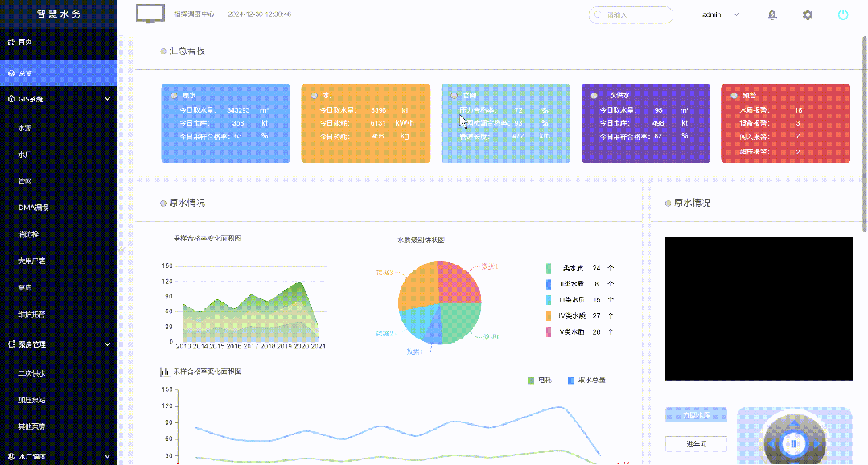Screen dimensions: 868x465
Task: Toggle Ⅲ类水质 cyan legend entry
Action: click(x=565, y=300)
